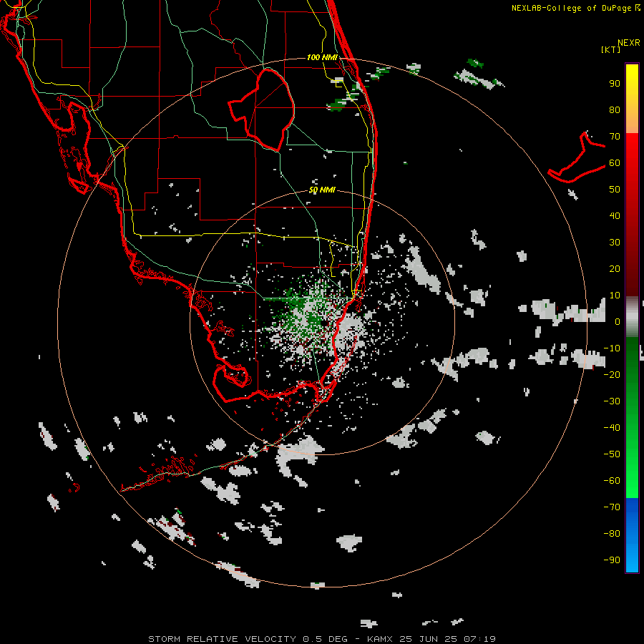Select the -10 value on the velocity scale

[612, 348]
